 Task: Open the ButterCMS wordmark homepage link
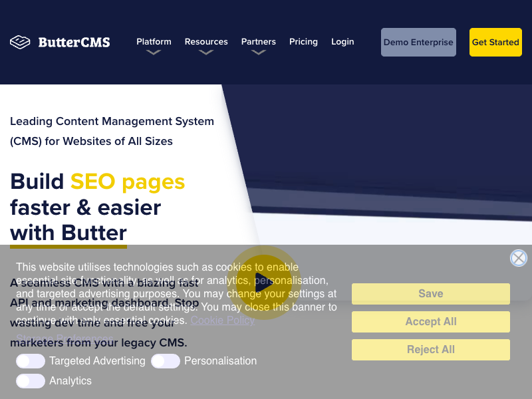[x=74, y=43]
